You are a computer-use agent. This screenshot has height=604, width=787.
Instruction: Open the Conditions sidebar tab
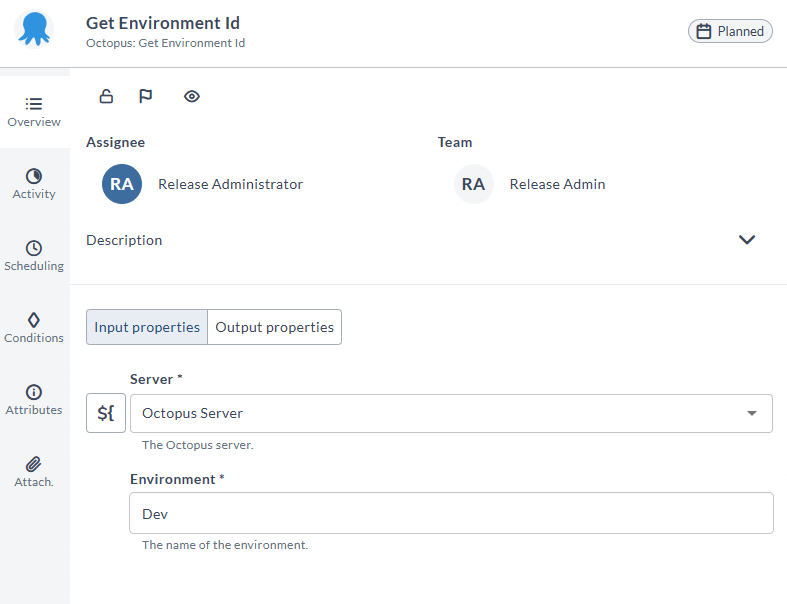click(x=34, y=328)
